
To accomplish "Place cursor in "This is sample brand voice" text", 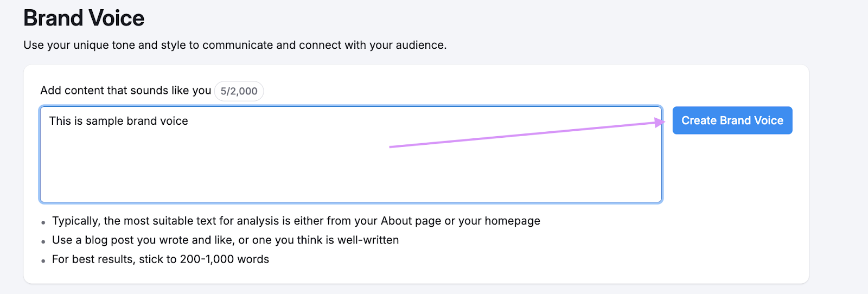I will [x=118, y=121].
